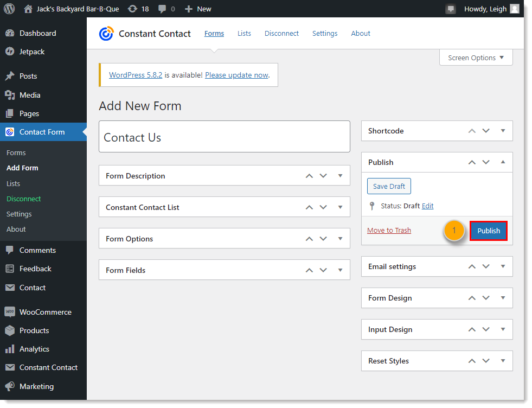
Task: Click the Jetpack icon in sidebar
Action: tap(10, 51)
